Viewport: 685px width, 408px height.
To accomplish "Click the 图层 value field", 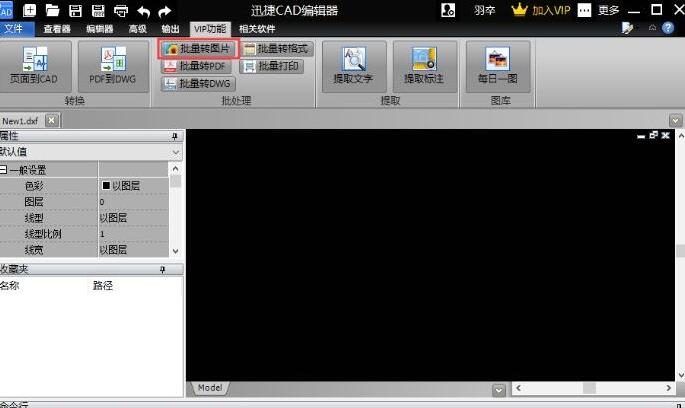I will click(x=133, y=202).
